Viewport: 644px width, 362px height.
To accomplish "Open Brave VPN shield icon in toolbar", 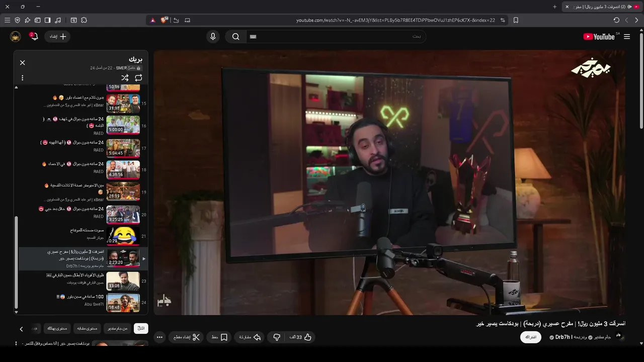I will point(17,20).
